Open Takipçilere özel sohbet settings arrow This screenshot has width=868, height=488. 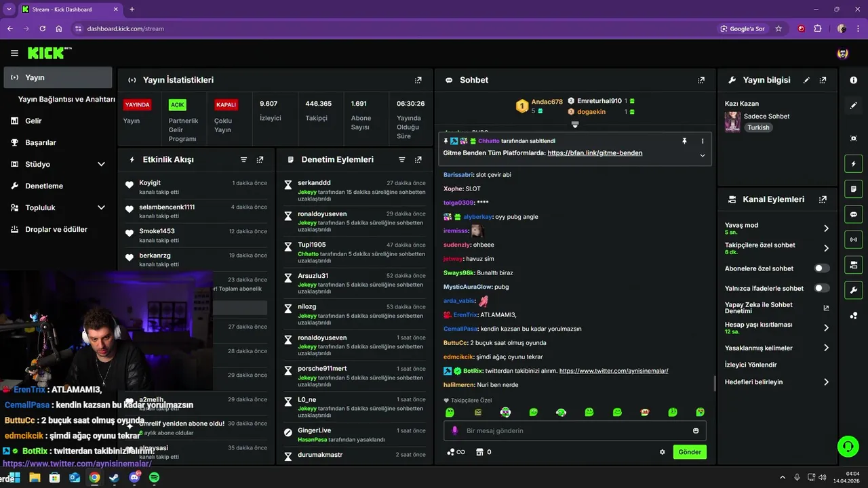click(x=826, y=248)
